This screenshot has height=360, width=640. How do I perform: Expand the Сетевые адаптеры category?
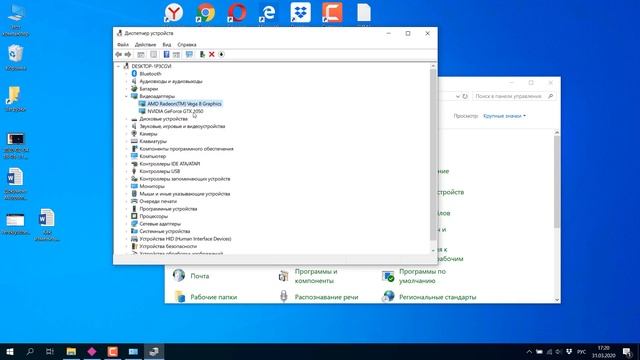[126, 224]
